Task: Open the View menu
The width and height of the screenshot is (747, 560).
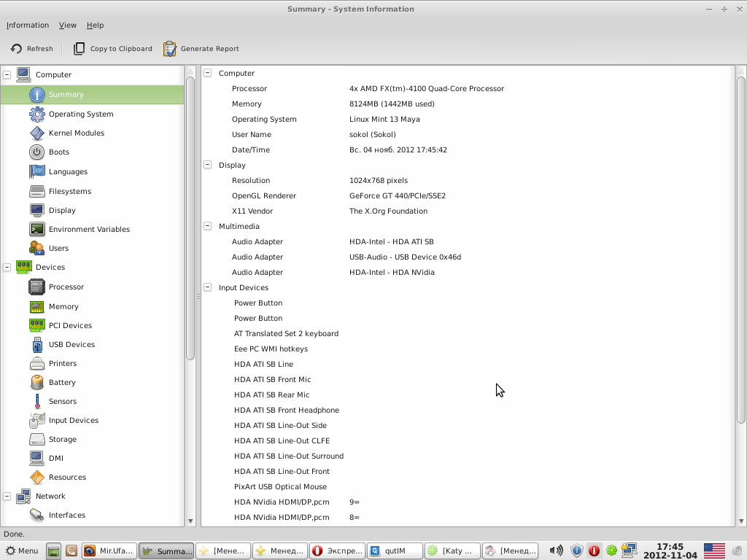Action: click(x=68, y=25)
